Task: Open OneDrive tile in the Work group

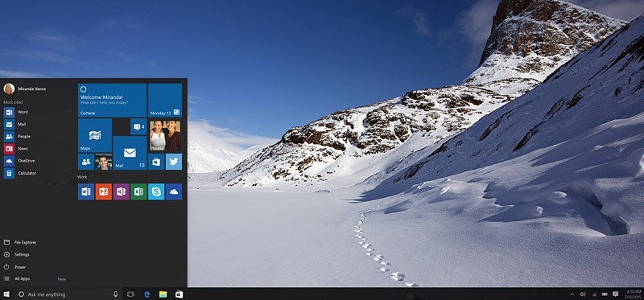Action: click(174, 191)
